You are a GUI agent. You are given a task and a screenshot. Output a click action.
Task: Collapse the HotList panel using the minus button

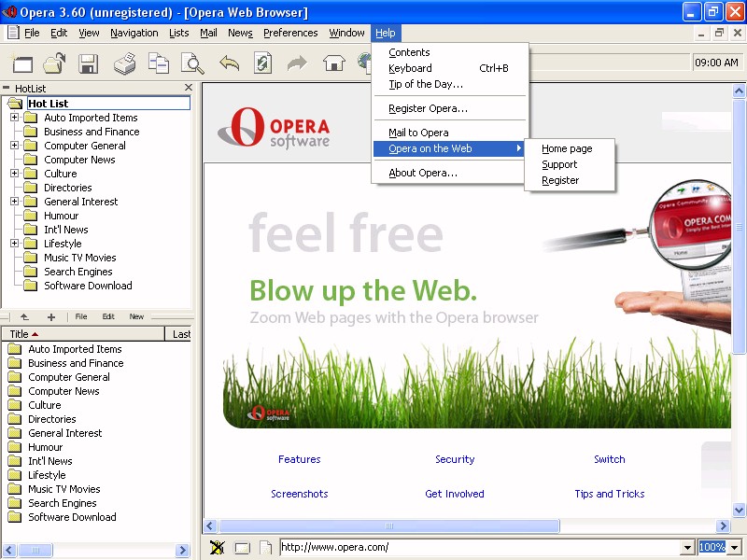(x=7, y=88)
